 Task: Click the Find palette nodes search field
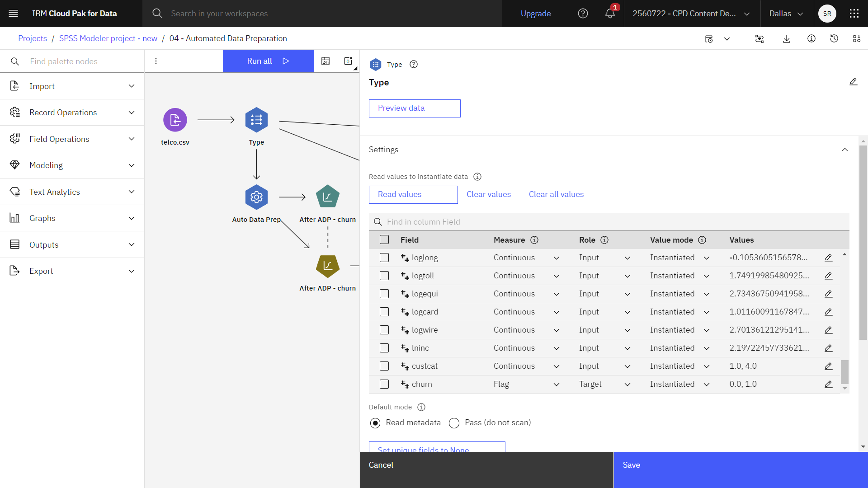72,61
